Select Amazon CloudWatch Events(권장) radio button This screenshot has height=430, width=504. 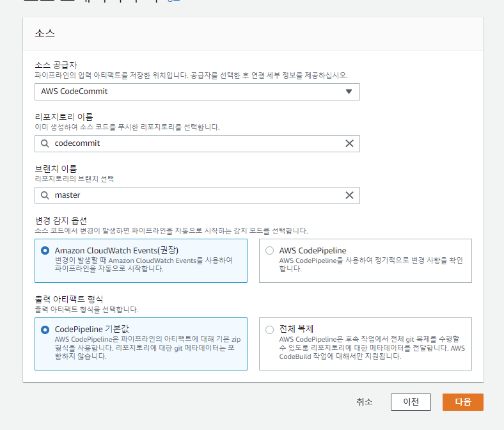(x=45, y=251)
